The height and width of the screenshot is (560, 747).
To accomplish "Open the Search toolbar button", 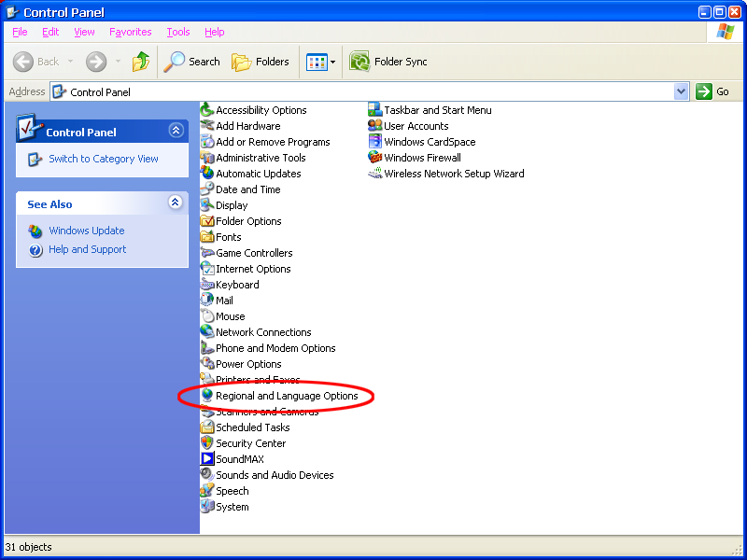I will [x=192, y=62].
